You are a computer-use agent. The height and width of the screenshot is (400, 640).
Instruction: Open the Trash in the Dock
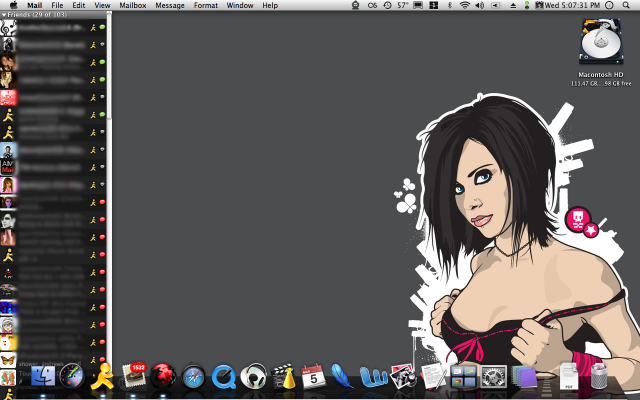click(x=598, y=376)
